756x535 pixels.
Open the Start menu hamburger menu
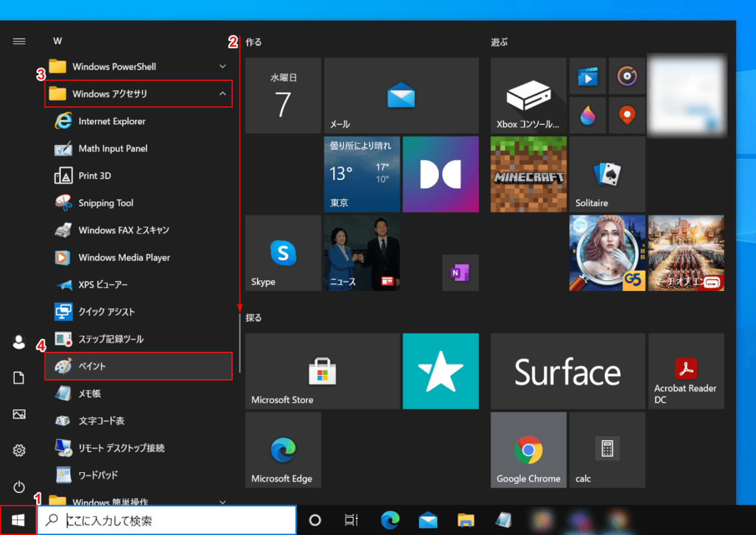[19, 40]
